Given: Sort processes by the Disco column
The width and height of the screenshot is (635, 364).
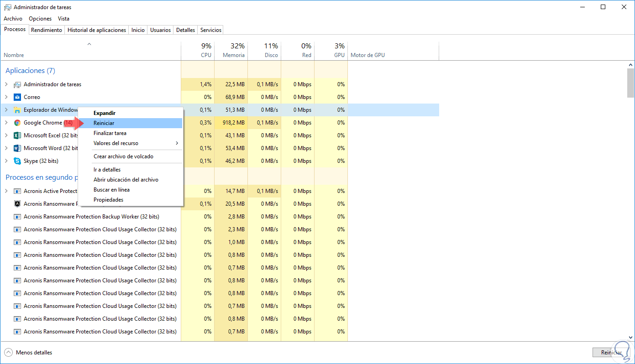Looking at the screenshot, I should point(264,51).
